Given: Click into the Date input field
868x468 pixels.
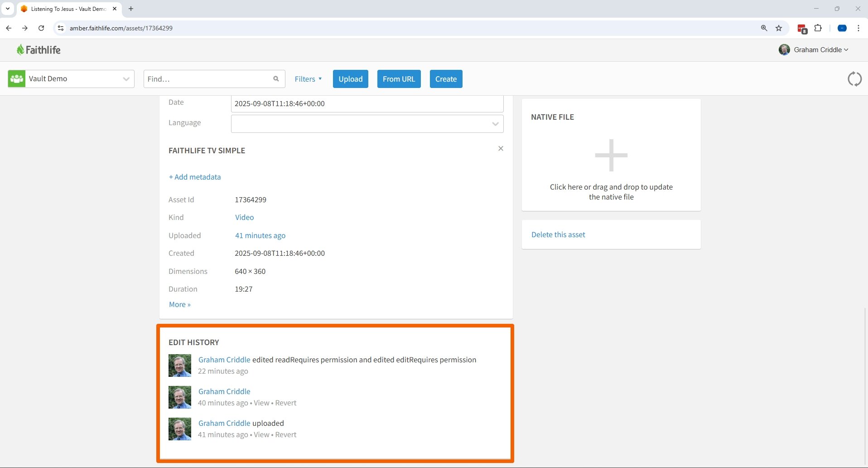Looking at the screenshot, I should [x=367, y=103].
